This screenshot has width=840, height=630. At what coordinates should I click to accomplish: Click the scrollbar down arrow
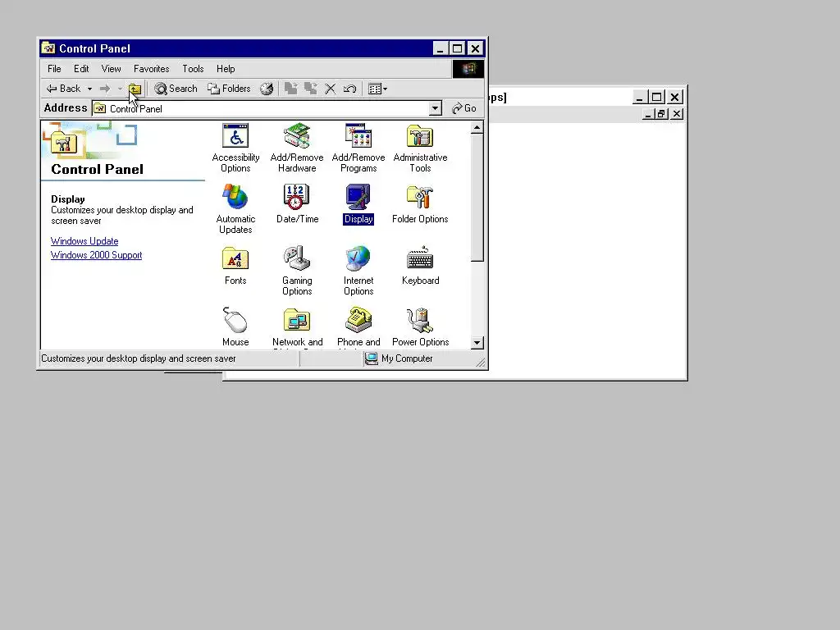pyautogui.click(x=477, y=343)
